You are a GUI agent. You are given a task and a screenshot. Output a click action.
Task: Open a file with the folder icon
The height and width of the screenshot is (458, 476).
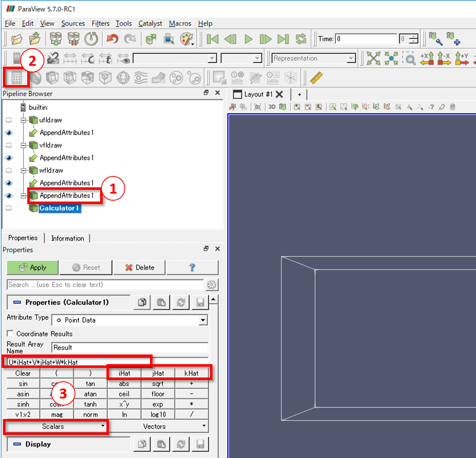[x=17, y=39]
